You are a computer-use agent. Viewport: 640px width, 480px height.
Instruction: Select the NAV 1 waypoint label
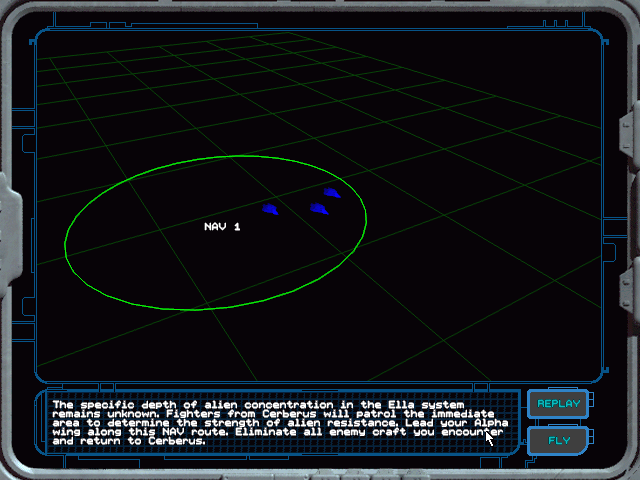222,227
